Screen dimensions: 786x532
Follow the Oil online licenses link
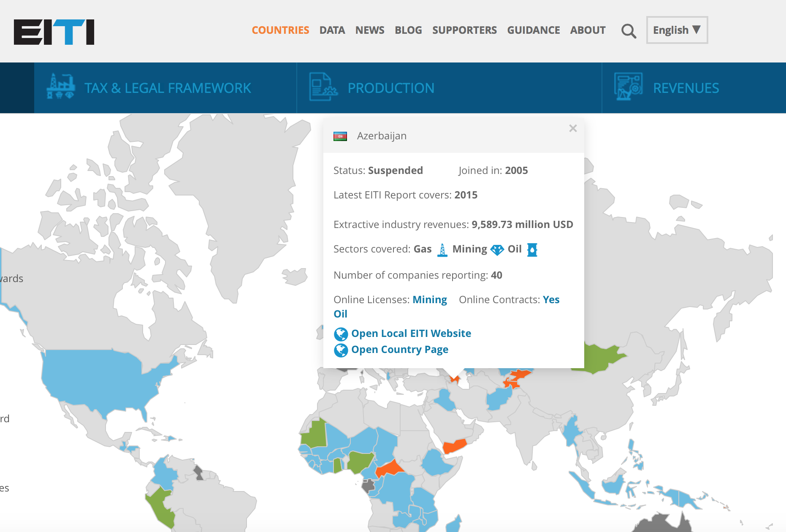tap(340, 314)
